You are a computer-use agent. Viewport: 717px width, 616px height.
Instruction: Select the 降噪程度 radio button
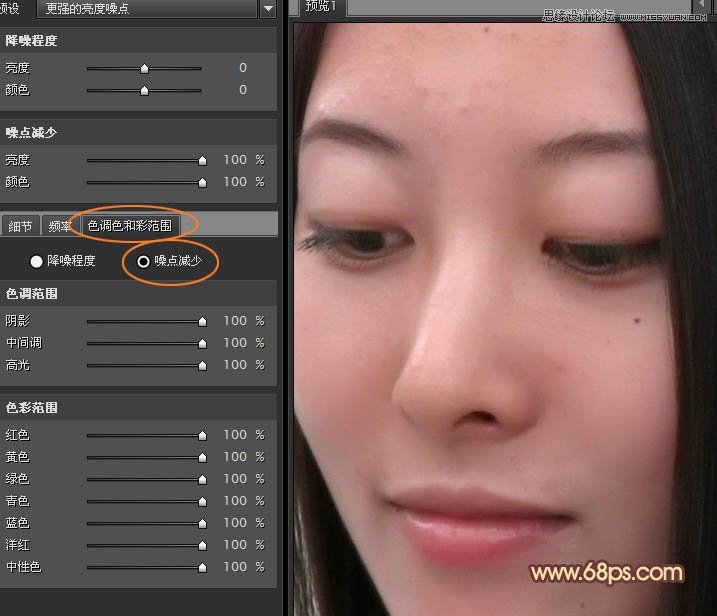36,261
